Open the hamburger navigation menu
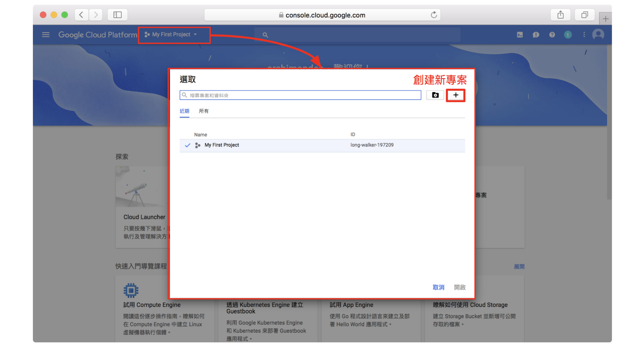This screenshot has height=348, width=644. point(46,35)
